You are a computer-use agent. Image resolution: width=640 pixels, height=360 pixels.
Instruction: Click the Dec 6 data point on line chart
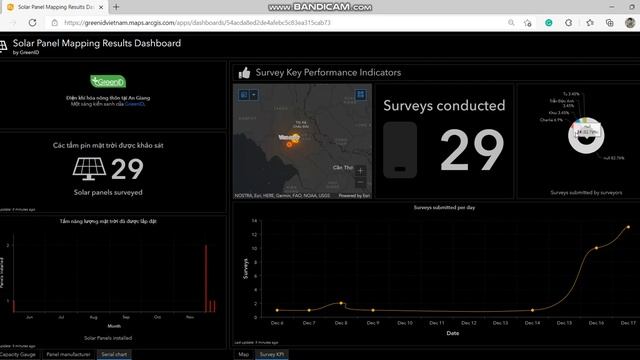[277, 310]
